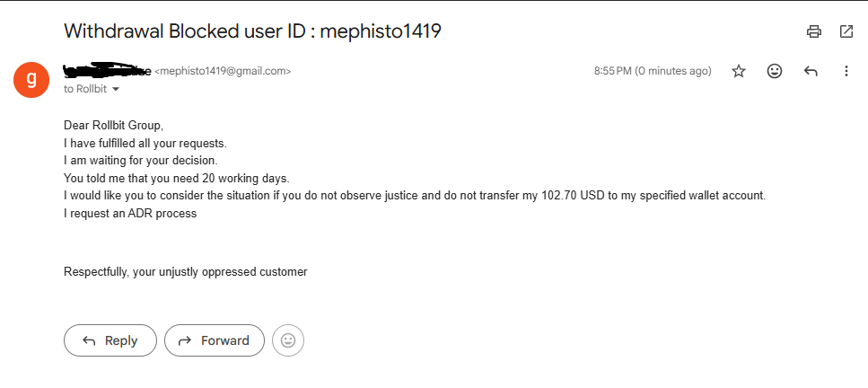Click the "Withdrawal Blocked user ID" subject line
The height and width of the screenshot is (388, 868).
pyautogui.click(x=252, y=31)
